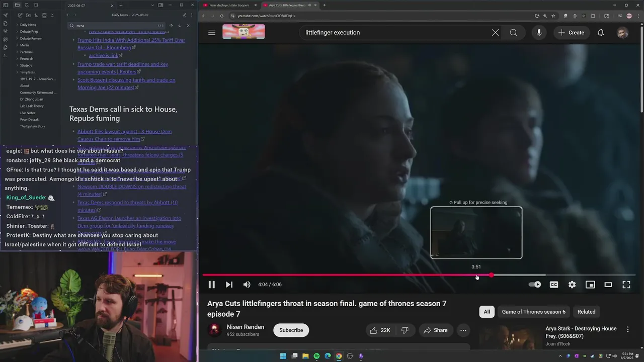Expand the Debate Prep folder
The height and width of the screenshot is (362, 644).
coord(29,32)
